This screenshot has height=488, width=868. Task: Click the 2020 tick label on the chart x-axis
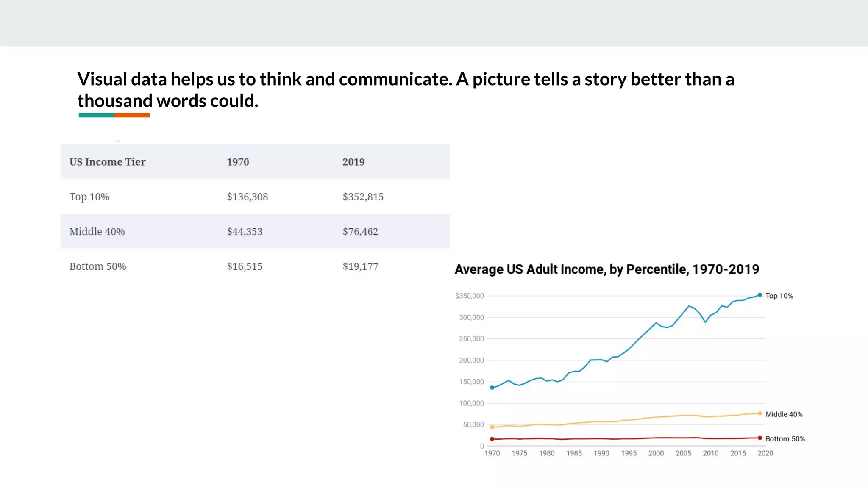(x=765, y=453)
